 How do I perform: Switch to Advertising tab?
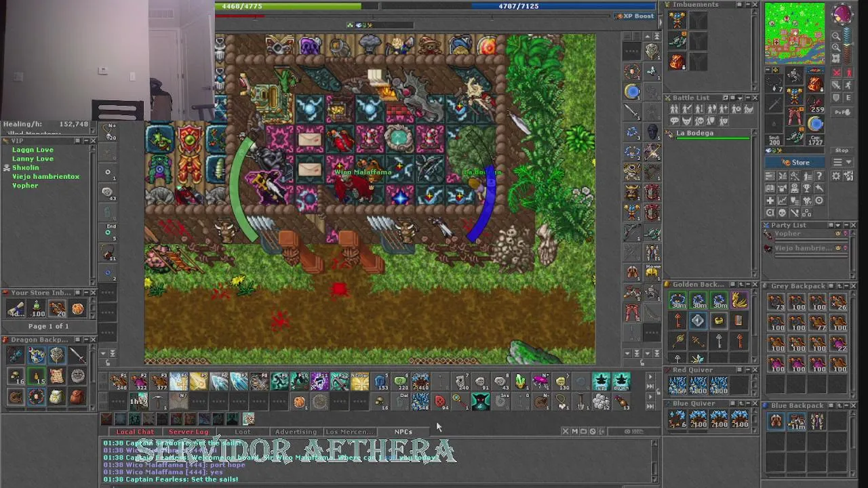point(296,432)
